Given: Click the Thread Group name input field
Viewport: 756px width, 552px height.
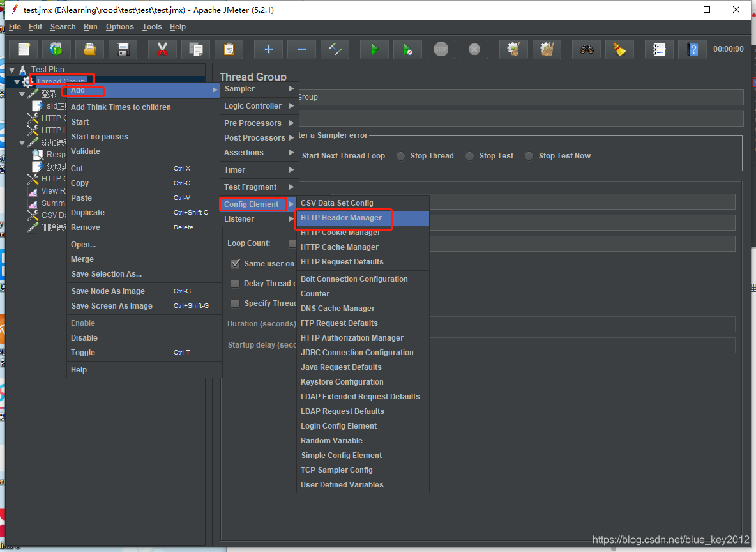Looking at the screenshot, I should [520, 97].
